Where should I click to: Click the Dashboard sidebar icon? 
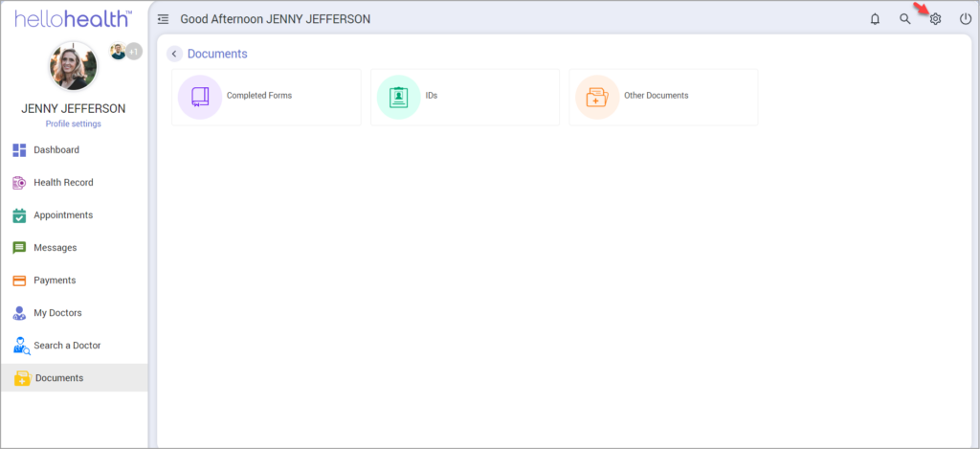(19, 150)
